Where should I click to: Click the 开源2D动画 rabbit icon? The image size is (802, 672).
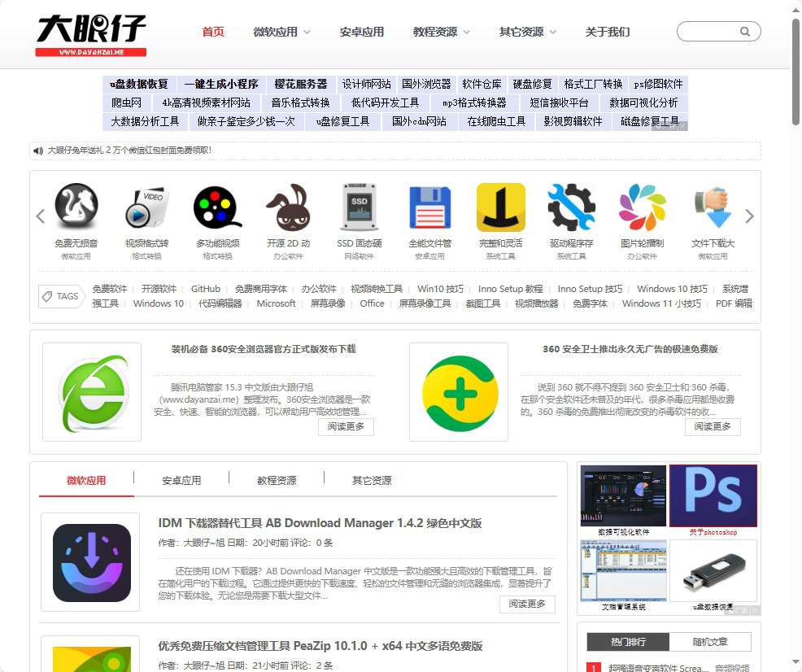(x=287, y=207)
